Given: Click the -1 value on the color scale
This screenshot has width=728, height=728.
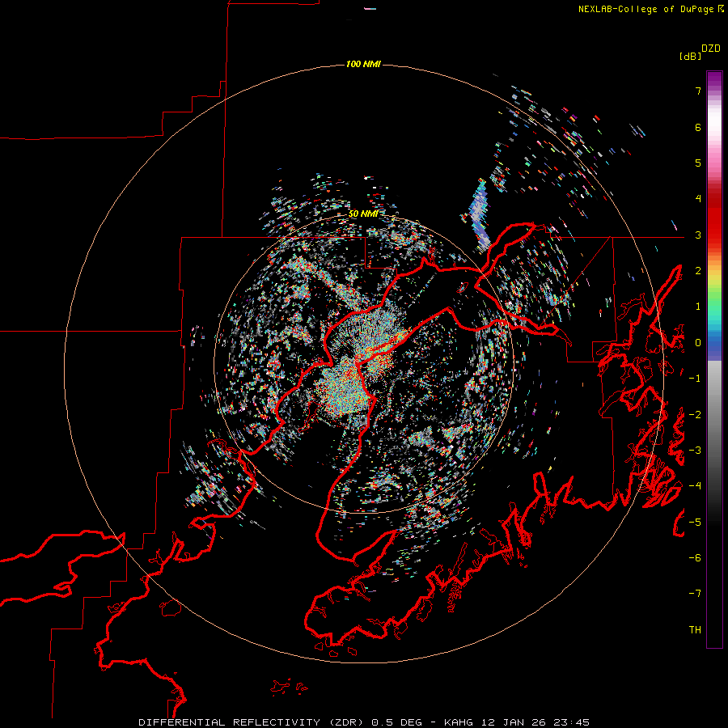Looking at the screenshot, I should pyautogui.click(x=695, y=379).
